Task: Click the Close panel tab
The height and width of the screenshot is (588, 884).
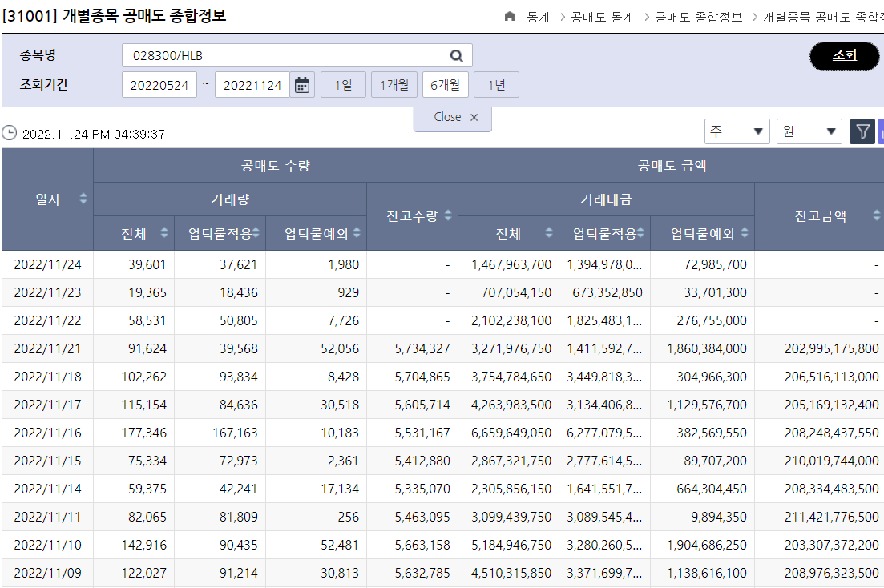Action: 452,117
